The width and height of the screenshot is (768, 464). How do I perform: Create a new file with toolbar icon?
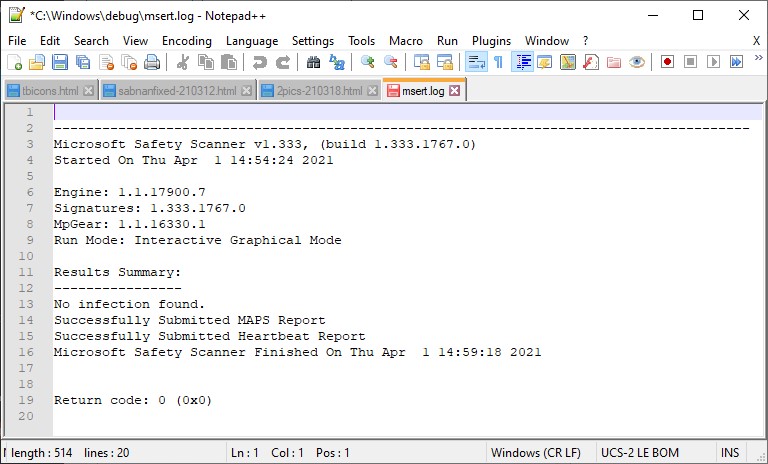pos(15,62)
